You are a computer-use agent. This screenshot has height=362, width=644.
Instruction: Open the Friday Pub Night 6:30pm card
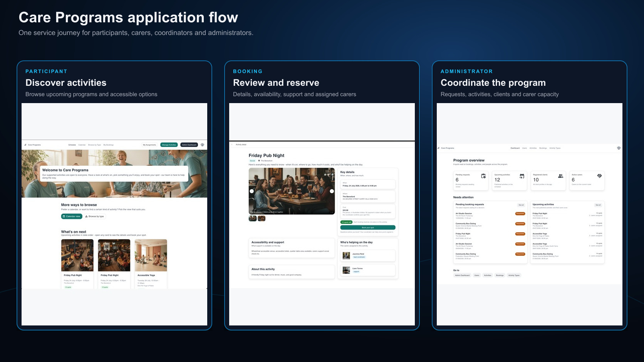[x=114, y=264]
